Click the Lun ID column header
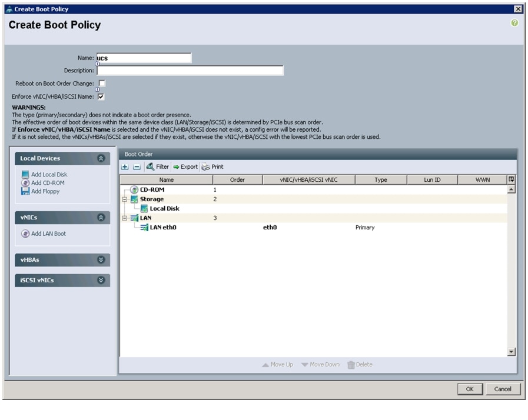 click(432, 180)
